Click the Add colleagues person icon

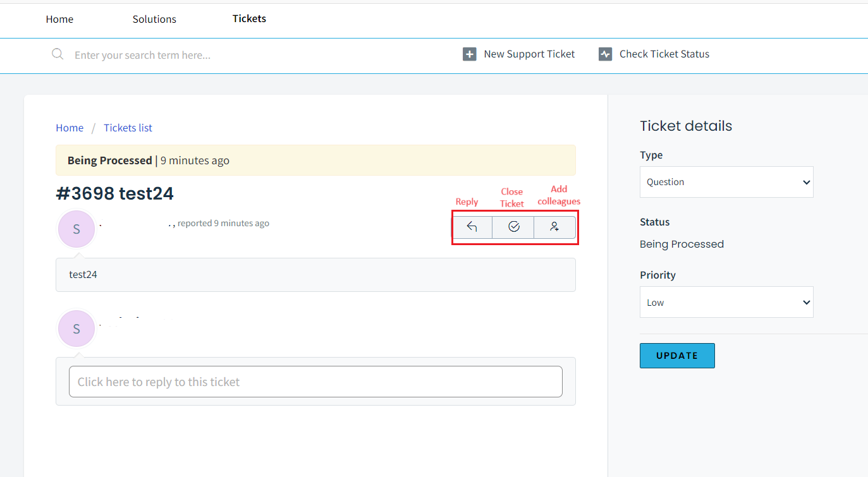554,227
